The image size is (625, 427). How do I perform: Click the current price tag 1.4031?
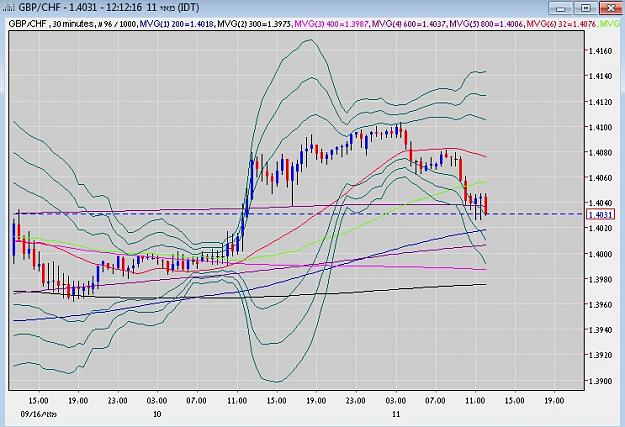(600, 215)
